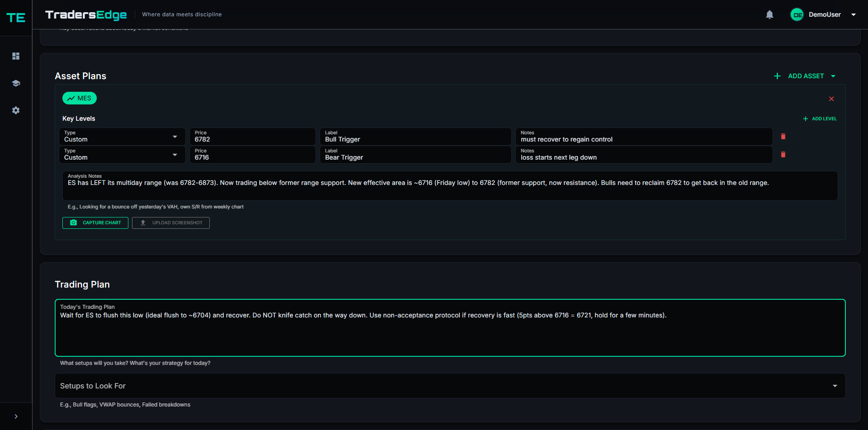Click hint text about bounce off yesterday's VAH
This screenshot has height=430, width=868.
[156, 207]
